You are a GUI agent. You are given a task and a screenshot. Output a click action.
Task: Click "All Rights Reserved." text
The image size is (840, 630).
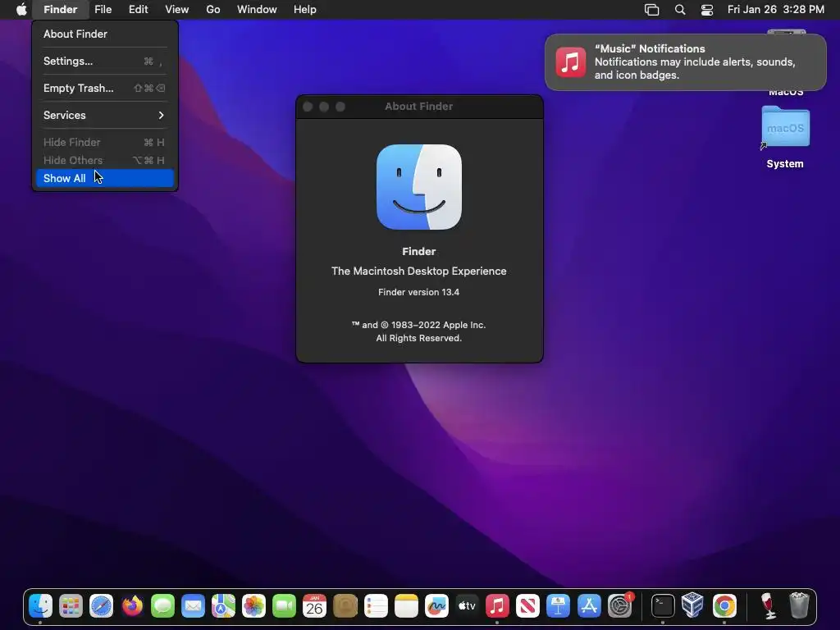(x=419, y=338)
